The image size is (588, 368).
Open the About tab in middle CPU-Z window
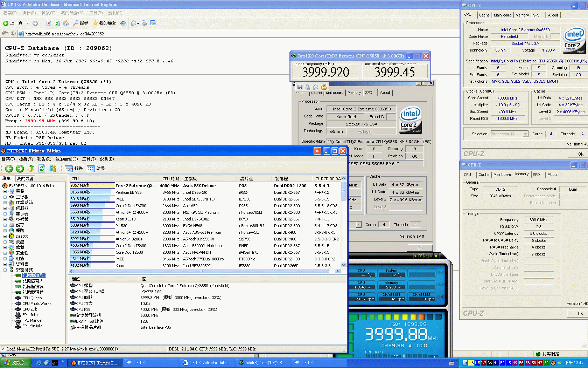[x=385, y=93]
